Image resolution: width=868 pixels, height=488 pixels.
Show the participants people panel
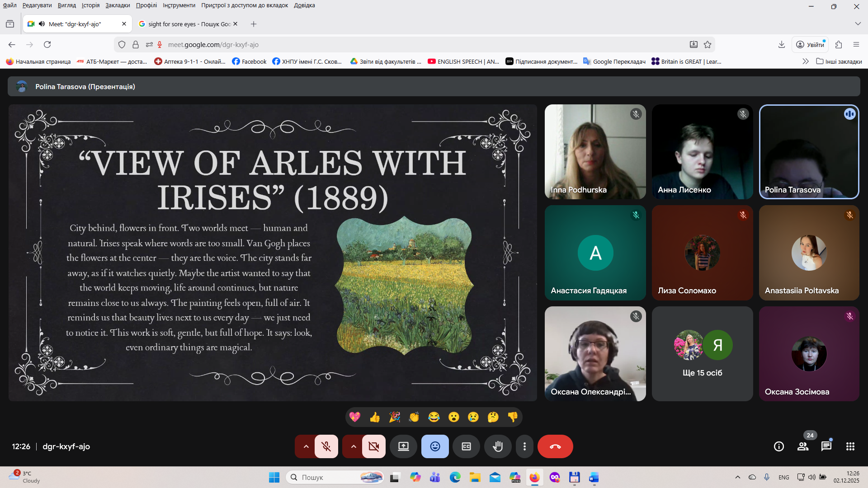803,446
